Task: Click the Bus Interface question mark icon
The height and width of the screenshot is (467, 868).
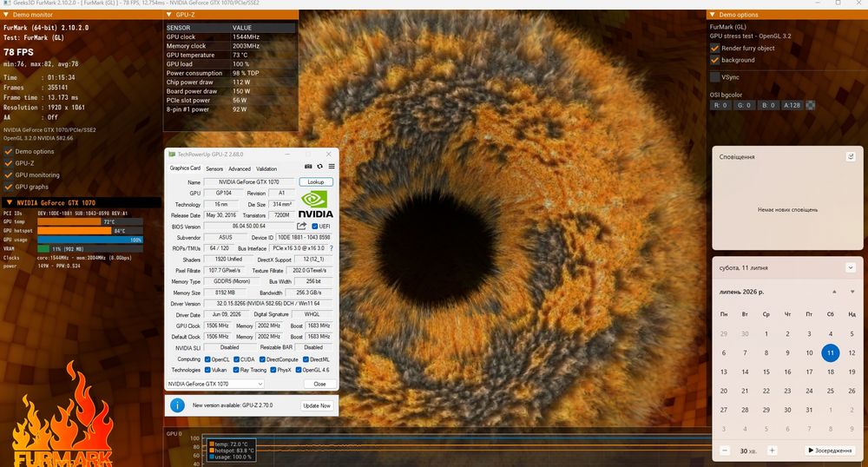Action: pyautogui.click(x=331, y=248)
